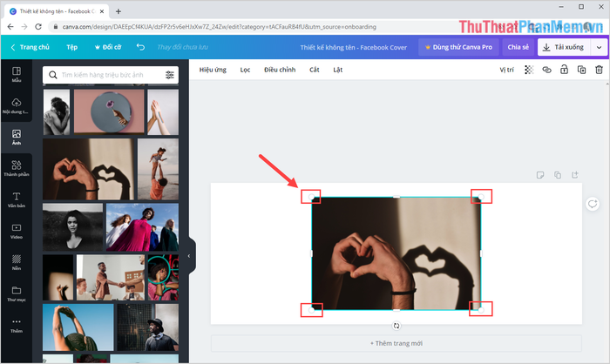Pick the black-and-white woman portrait thumbnail
610x364 pixels.
pyautogui.click(x=72, y=227)
